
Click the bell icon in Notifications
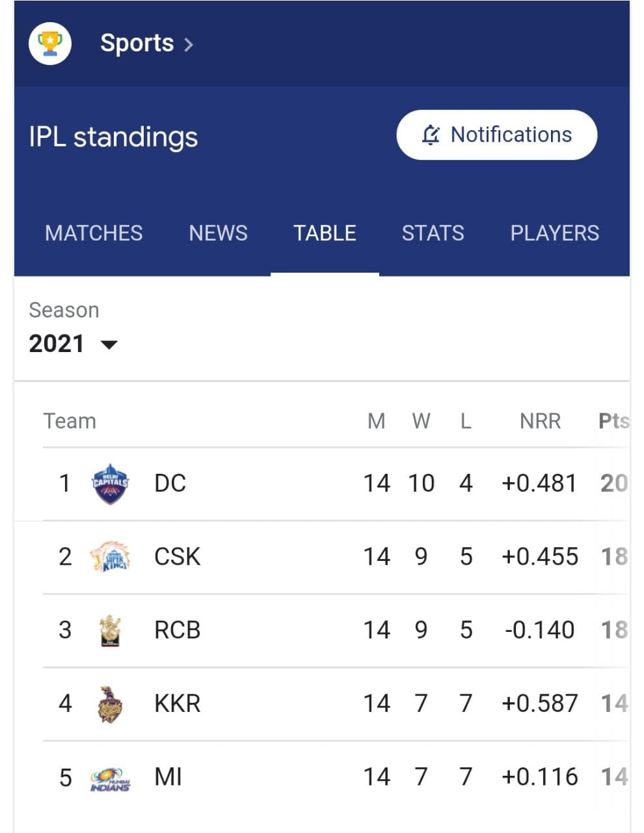[431, 135]
